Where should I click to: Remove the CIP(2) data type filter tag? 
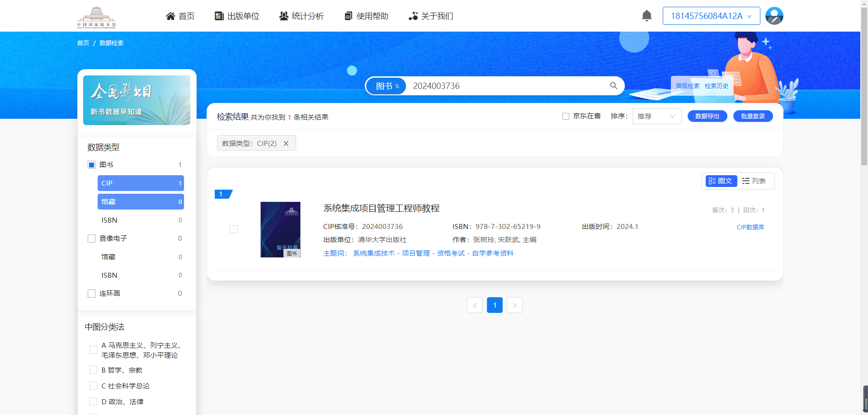click(x=286, y=144)
